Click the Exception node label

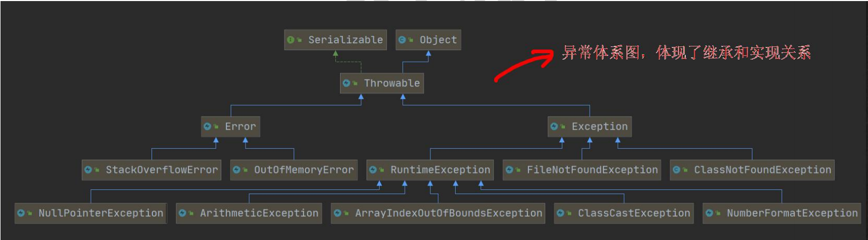pos(599,127)
